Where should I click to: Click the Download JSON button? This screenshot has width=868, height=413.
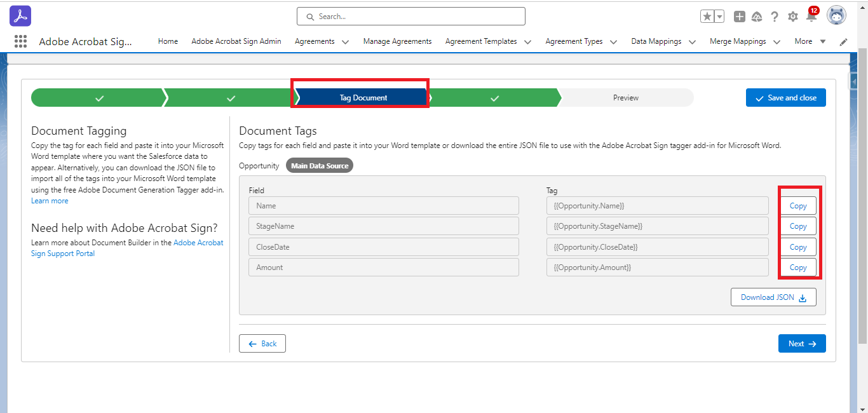pos(773,297)
